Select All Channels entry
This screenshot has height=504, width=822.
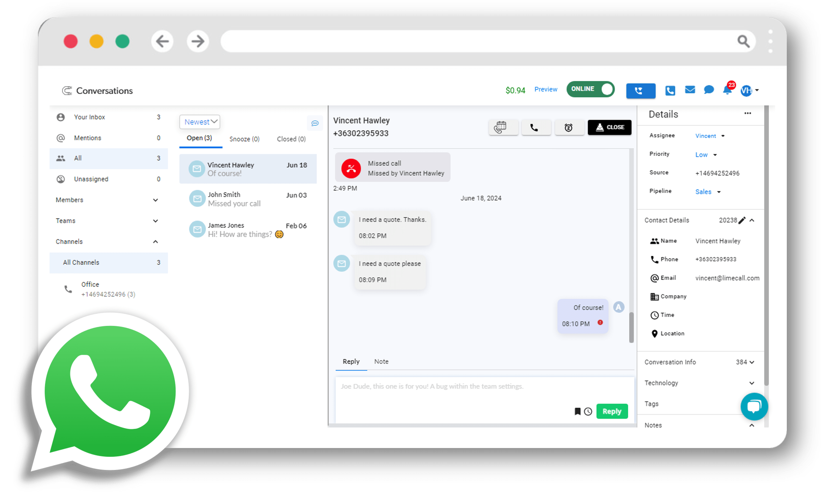click(x=108, y=263)
